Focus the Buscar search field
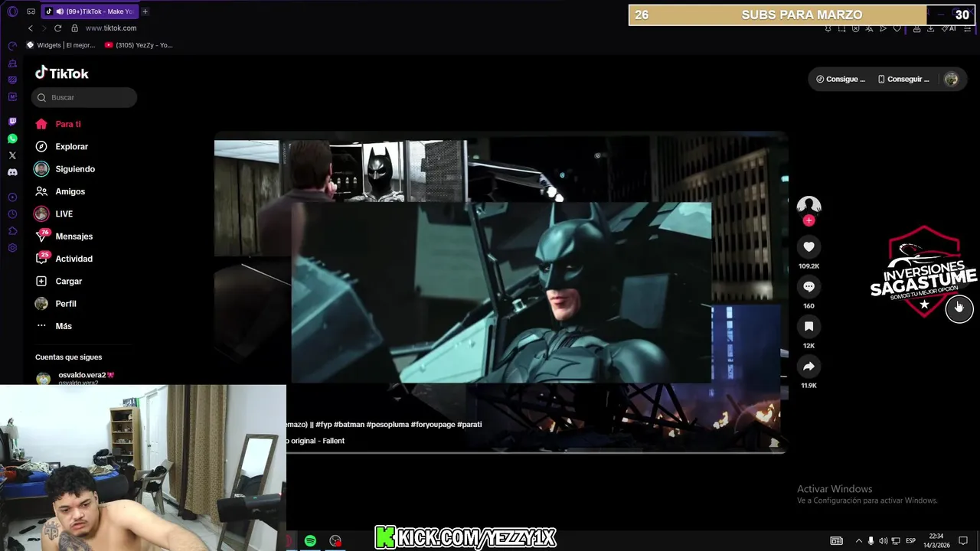This screenshot has width=980, height=551. tap(84, 97)
